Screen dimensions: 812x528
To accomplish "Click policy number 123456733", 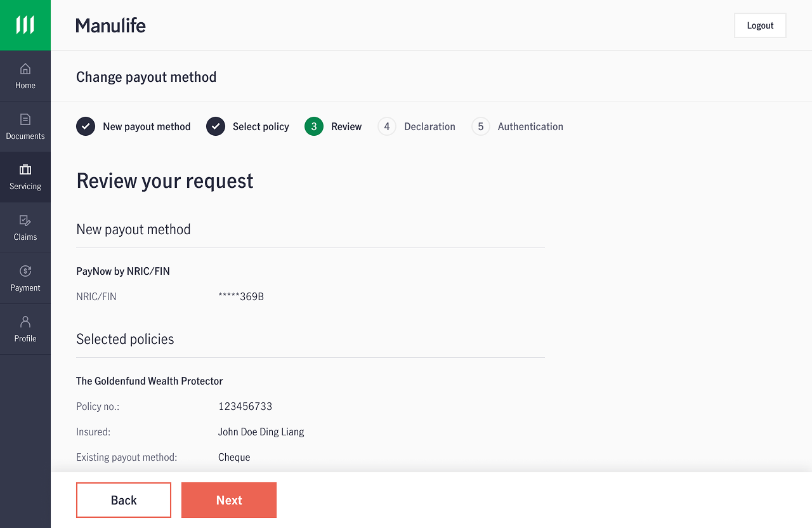I will tap(246, 406).
